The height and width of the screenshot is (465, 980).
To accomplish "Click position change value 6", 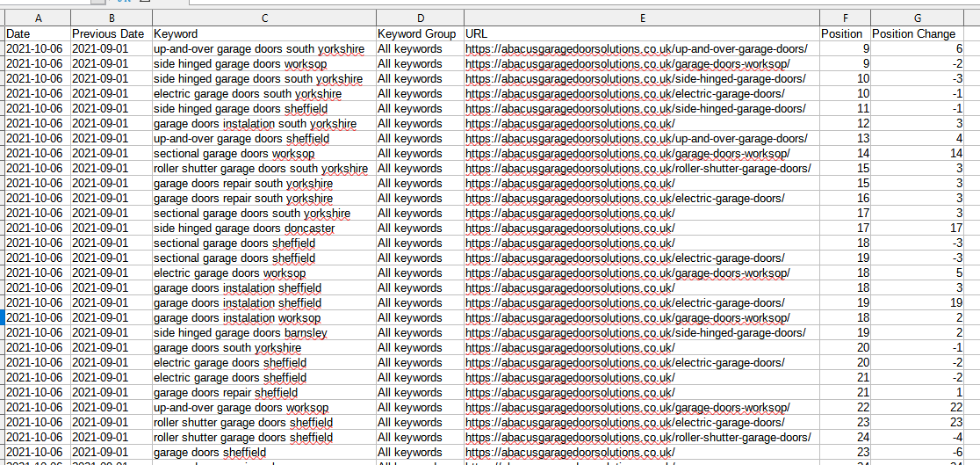I will click(917, 49).
